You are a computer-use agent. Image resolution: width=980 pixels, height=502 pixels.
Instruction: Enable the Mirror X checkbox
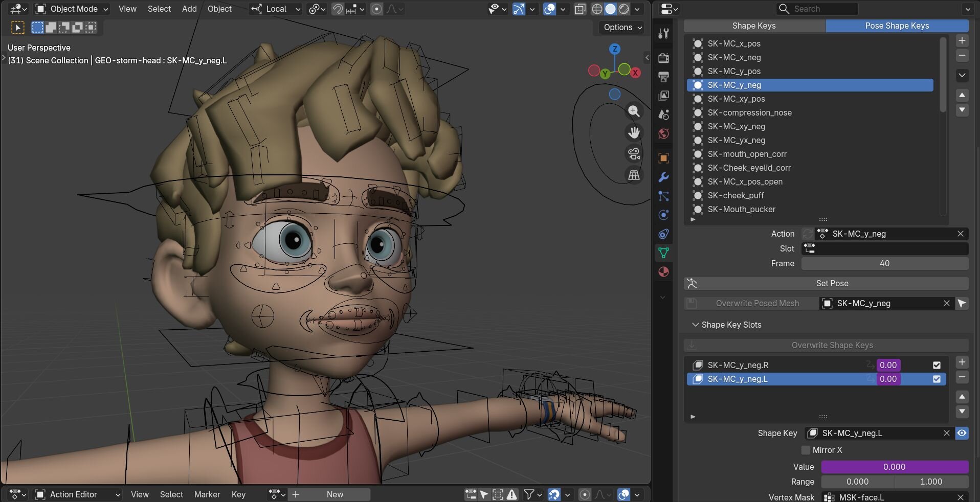806,450
